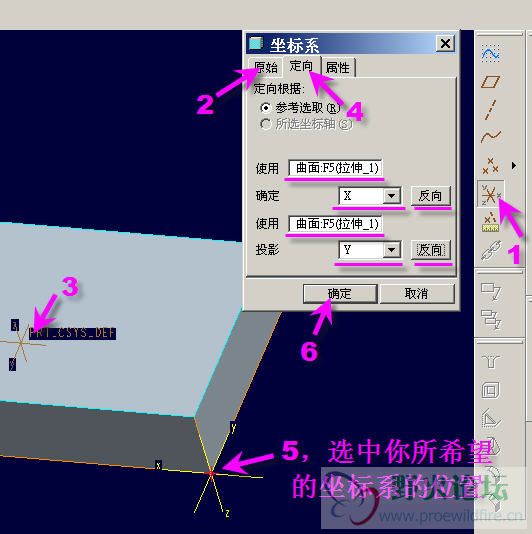Image resolution: width=532 pixels, height=534 pixels.
Task: Close the 坐标系 dialog
Action: 445,43
